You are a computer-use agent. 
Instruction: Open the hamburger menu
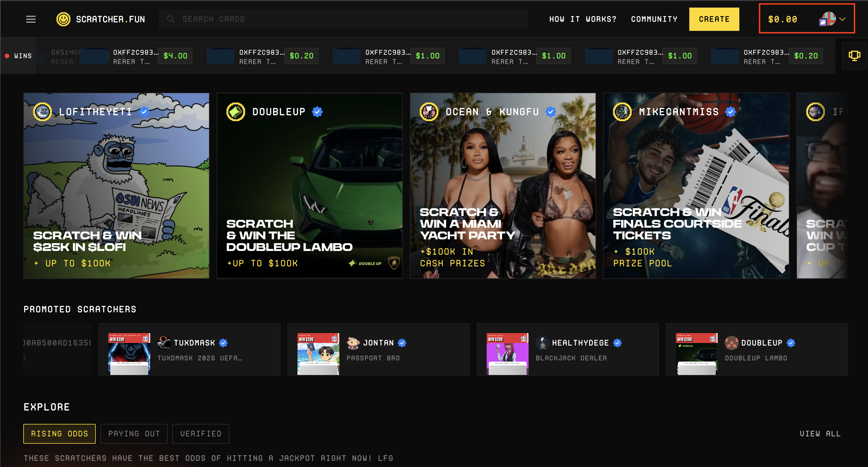pyautogui.click(x=31, y=19)
